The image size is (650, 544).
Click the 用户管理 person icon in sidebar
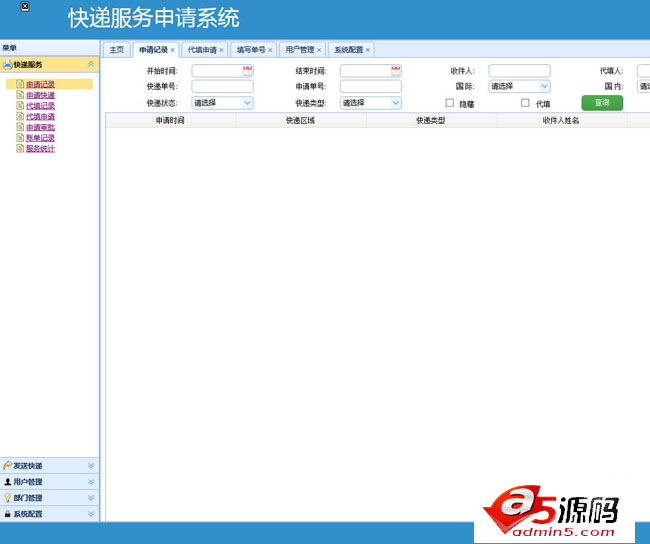click(7, 482)
